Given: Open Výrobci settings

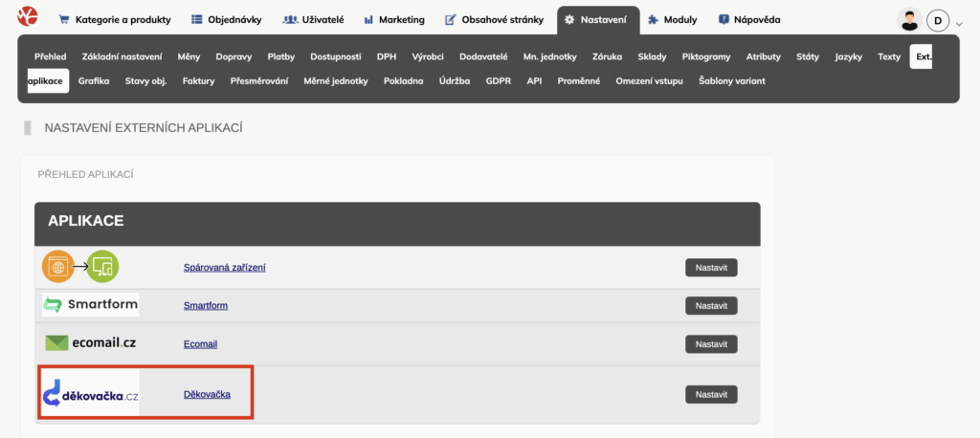Looking at the screenshot, I should [x=428, y=56].
